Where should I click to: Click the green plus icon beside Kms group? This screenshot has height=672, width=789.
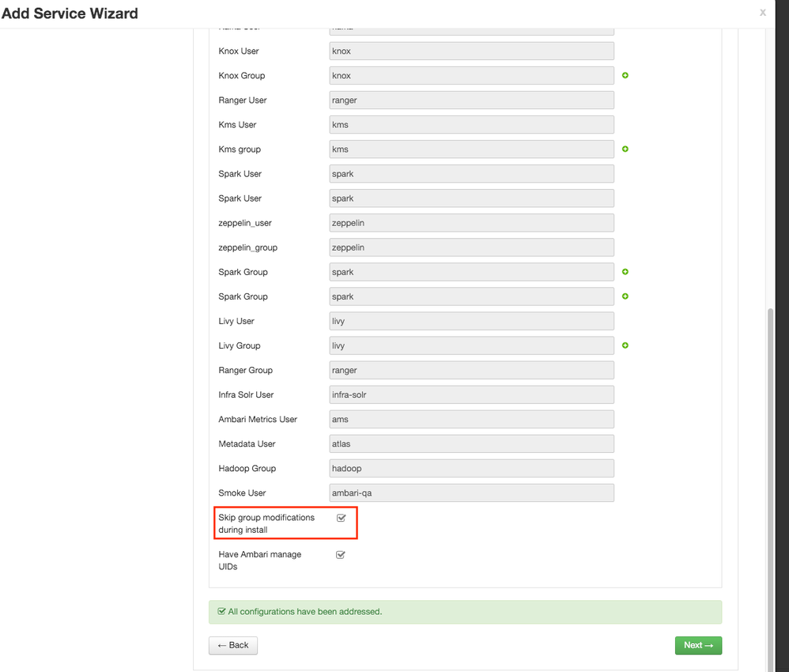tap(625, 149)
